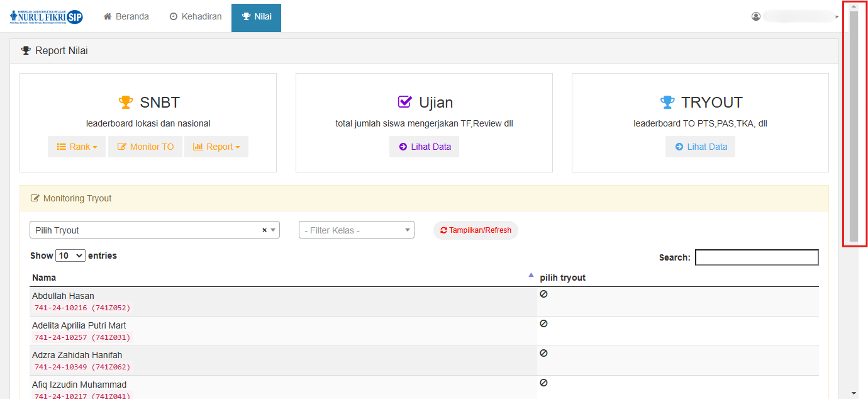Open the SNBT Rank dropdown
This screenshot has height=399, width=868.
point(77,147)
